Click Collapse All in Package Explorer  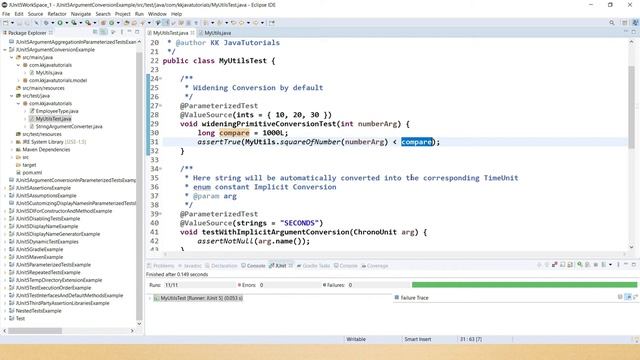pyautogui.click(x=95, y=32)
